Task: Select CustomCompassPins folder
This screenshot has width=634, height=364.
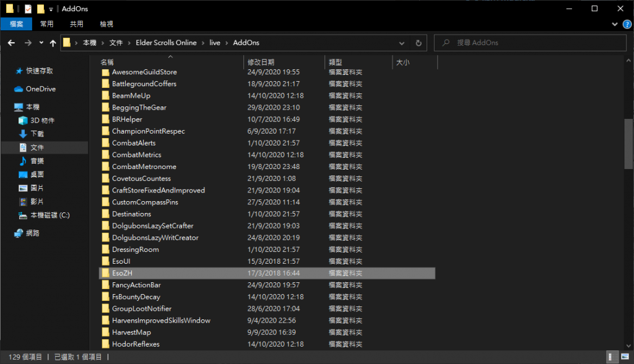Action: (x=145, y=202)
